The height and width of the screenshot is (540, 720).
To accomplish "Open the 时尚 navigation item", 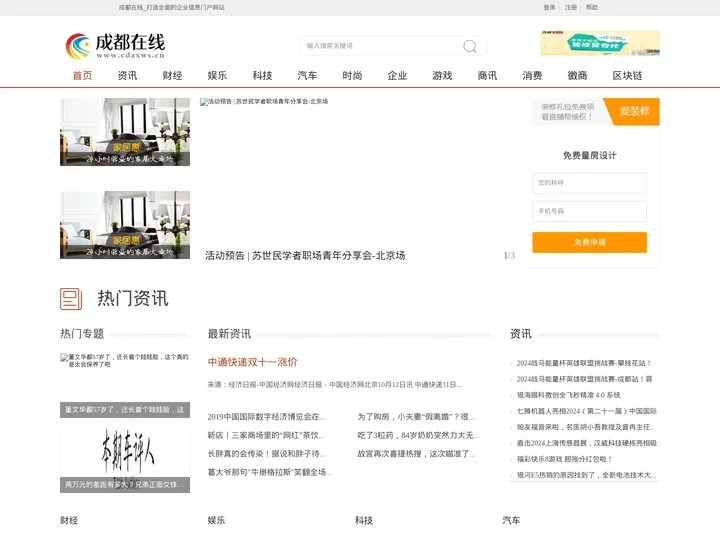I will click(x=352, y=76).
